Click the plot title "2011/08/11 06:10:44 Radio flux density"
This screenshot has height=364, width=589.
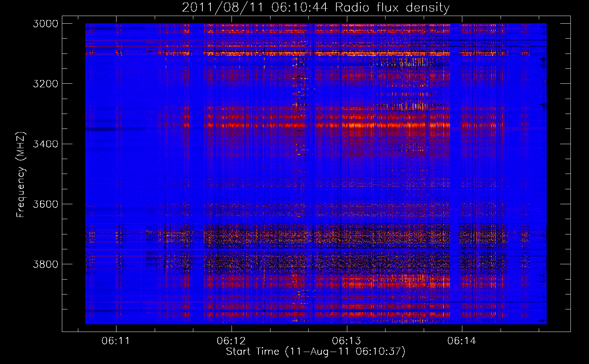click(316, 7)
